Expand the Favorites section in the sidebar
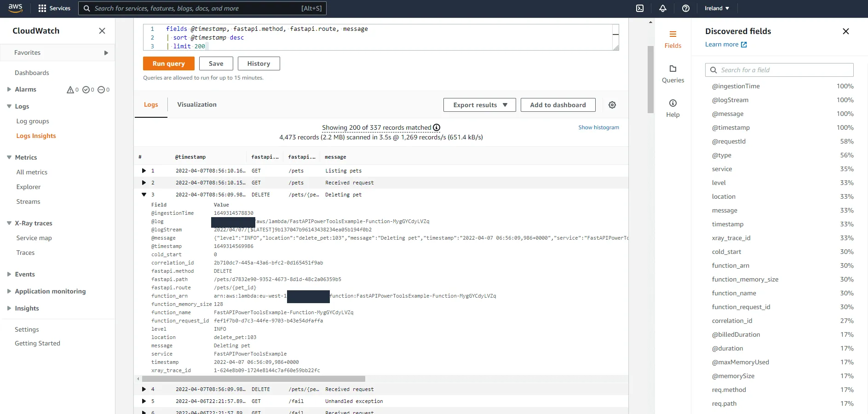The height and width of the screenshot is (414, 868). (x=106, y=52)
